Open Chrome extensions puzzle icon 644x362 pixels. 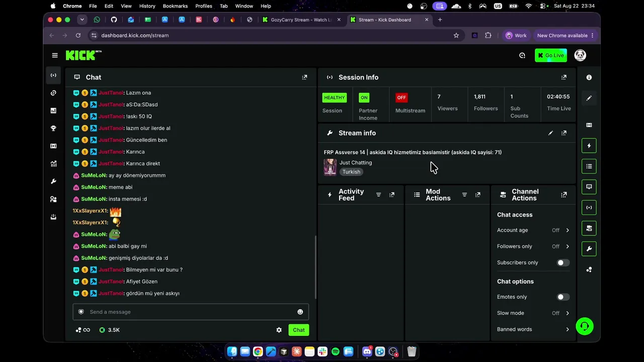tap(488, 35)
